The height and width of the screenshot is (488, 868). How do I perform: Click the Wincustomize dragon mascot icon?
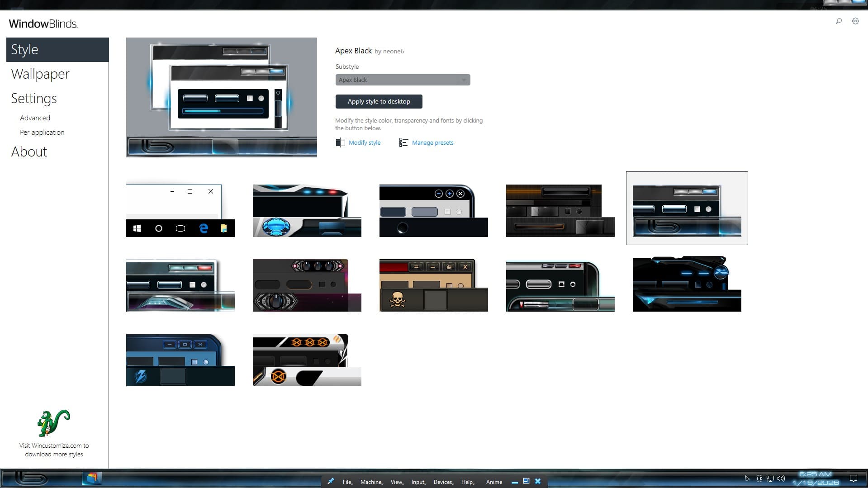tap(54, 423)
